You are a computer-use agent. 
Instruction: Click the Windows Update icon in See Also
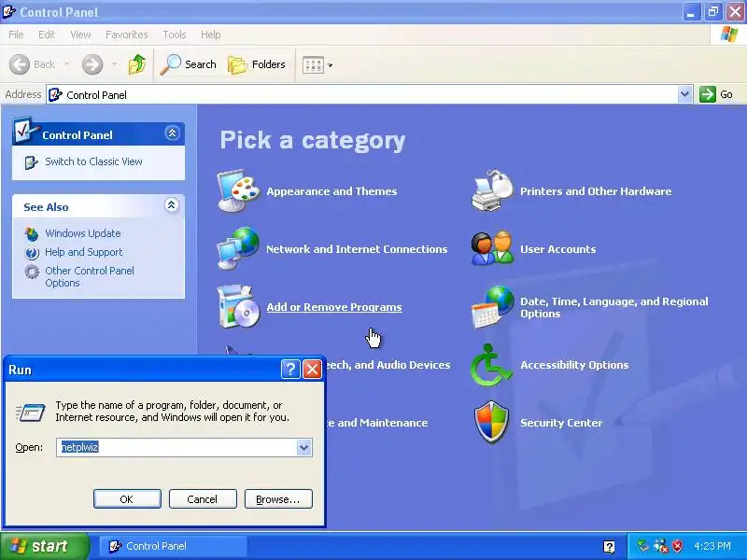point(32,234)
